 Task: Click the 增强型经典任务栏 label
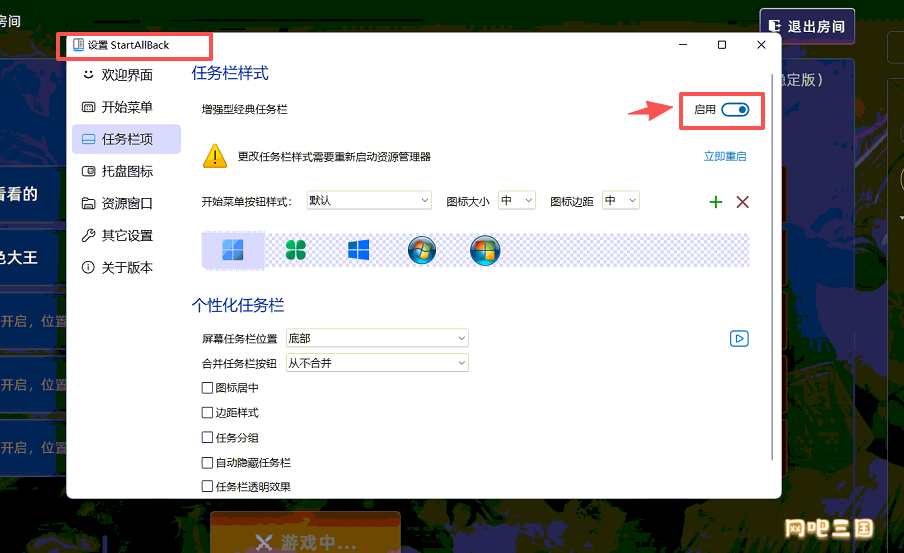244,110
